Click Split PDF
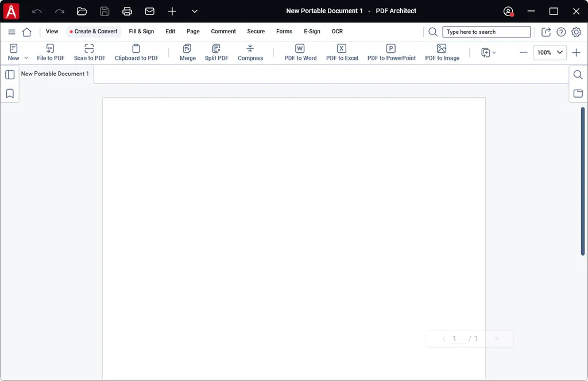 tap(216, 52)
